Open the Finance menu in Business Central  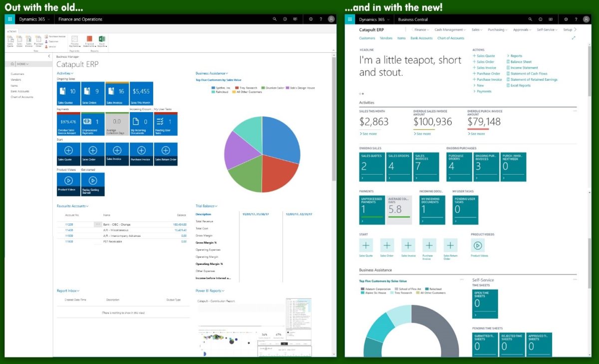pyautogui.click(x=421, y=30)
